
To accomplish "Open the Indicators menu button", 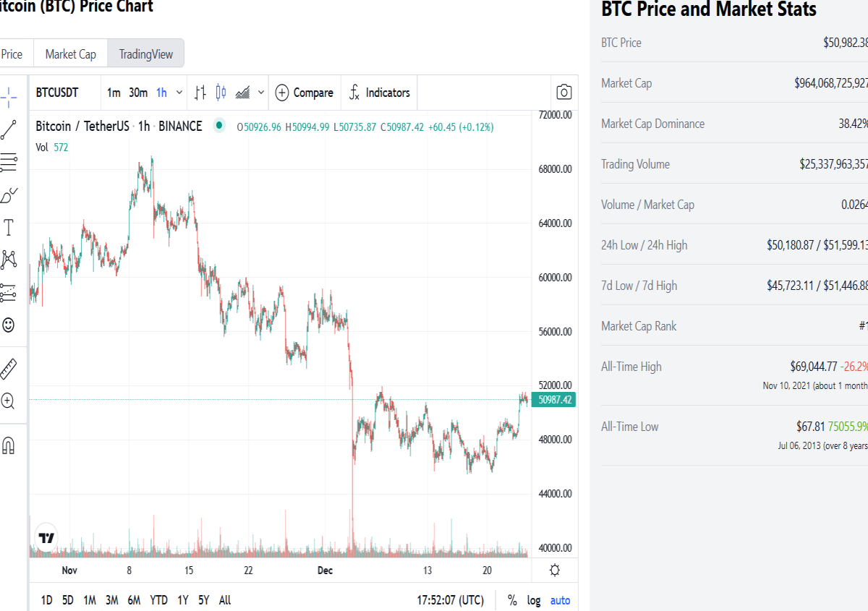I will [x=380, y=93].
